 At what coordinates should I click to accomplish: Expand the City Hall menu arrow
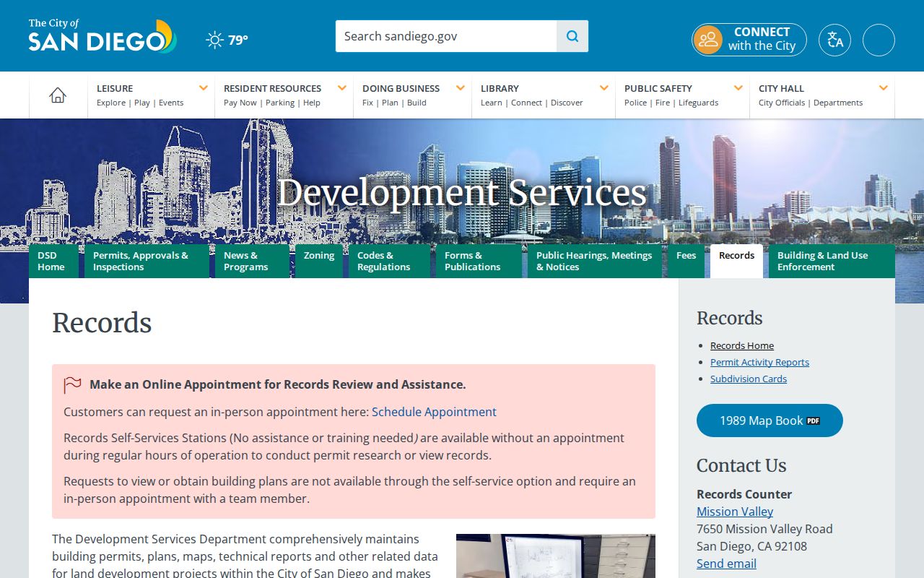tap(884, 88)
